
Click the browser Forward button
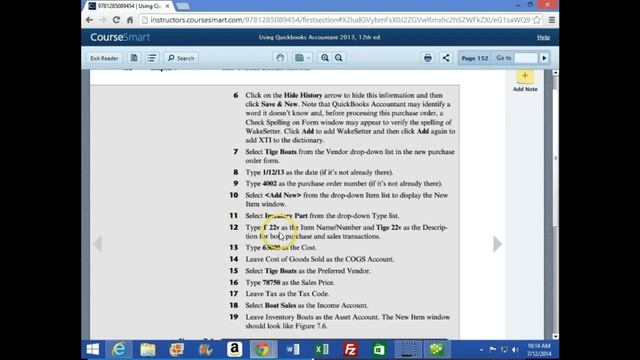(x=102, y=20)
